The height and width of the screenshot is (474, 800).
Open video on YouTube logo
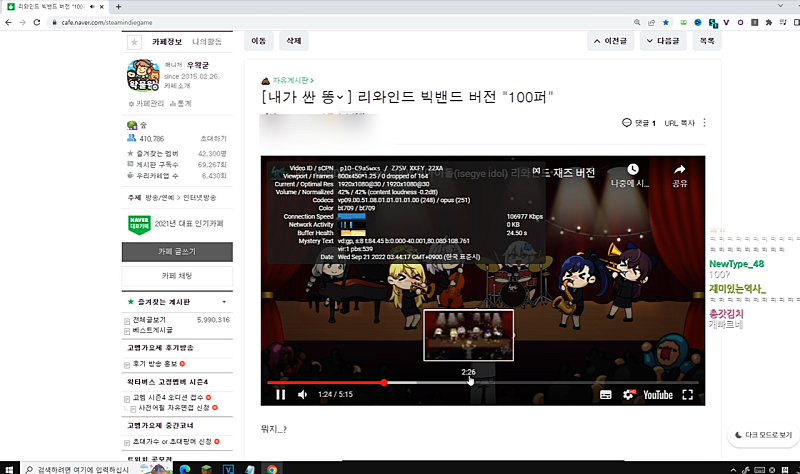(x=658, y=395)
